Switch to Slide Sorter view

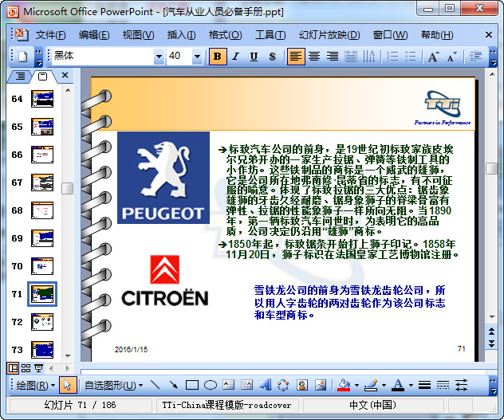click(x=26, y=368)
